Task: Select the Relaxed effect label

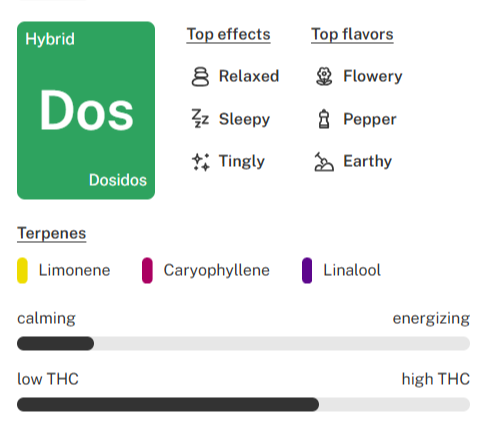Action: (249, 76)
